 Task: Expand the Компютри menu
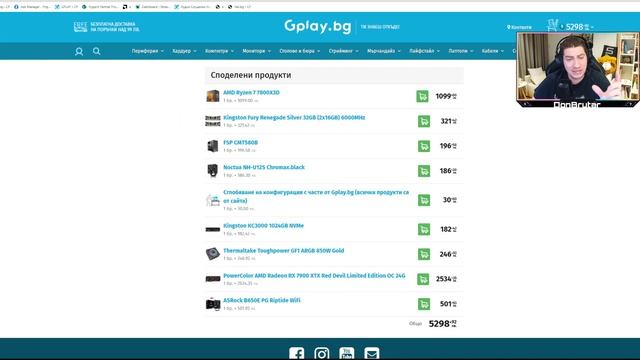point(219,51)
